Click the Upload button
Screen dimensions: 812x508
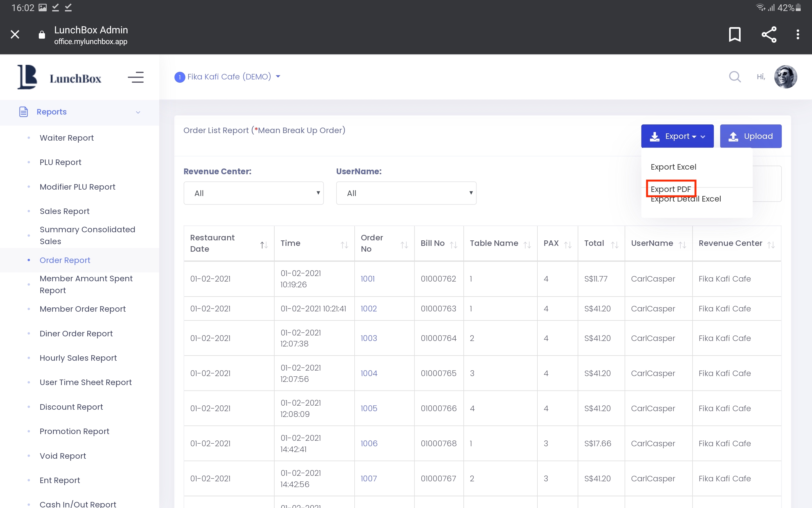pos(751,136)
